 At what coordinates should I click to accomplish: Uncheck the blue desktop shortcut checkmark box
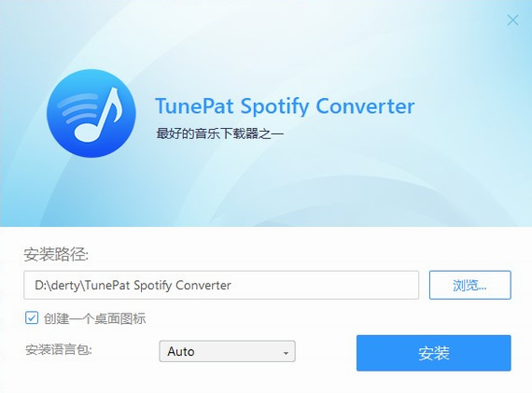32,318
